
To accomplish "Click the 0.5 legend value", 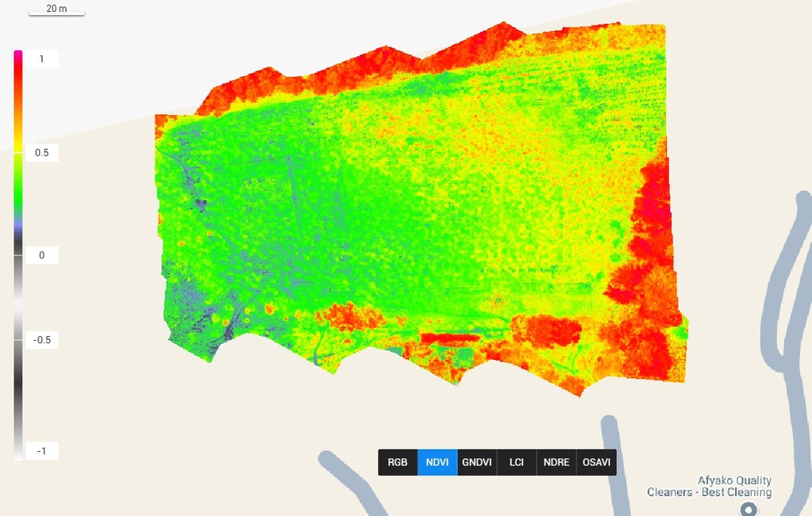I will (41, 153).
